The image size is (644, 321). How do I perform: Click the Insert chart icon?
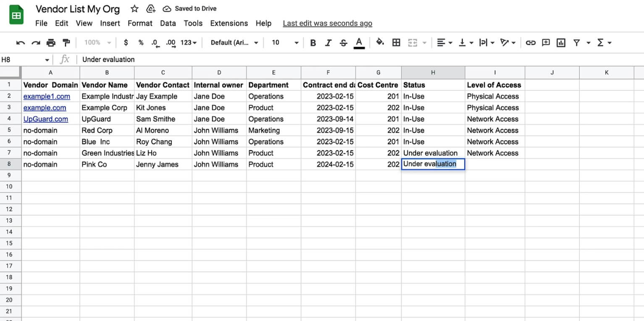pyautogui.click(x=561, y=42)
